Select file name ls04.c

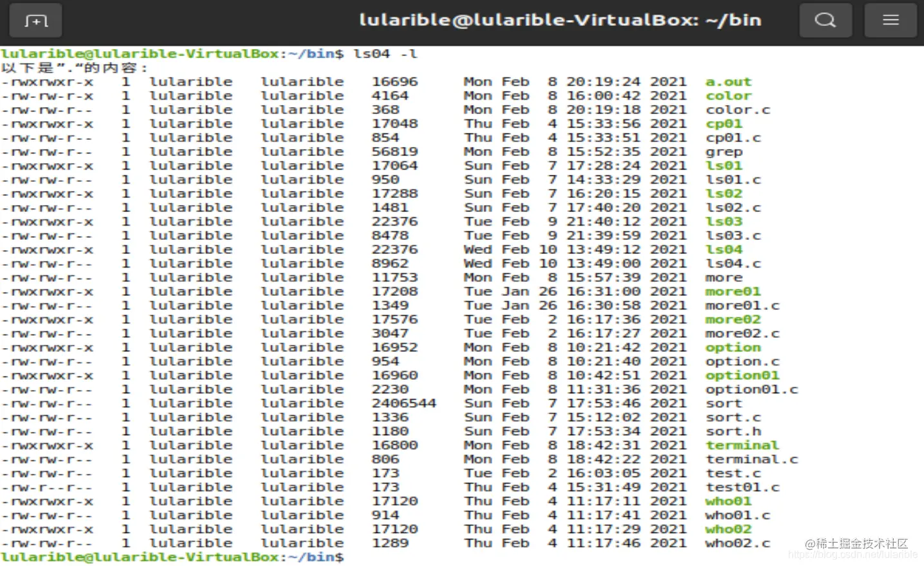coord(733,264)
